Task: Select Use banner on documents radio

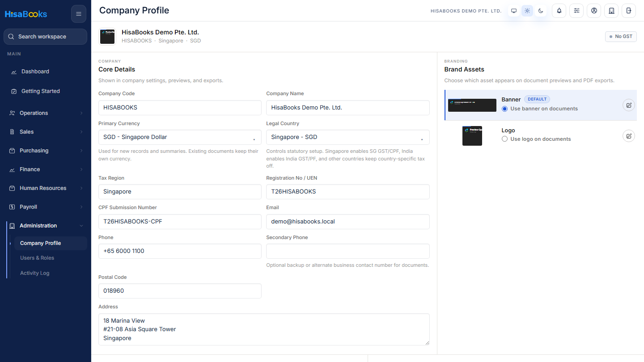Action: point(504,109)
